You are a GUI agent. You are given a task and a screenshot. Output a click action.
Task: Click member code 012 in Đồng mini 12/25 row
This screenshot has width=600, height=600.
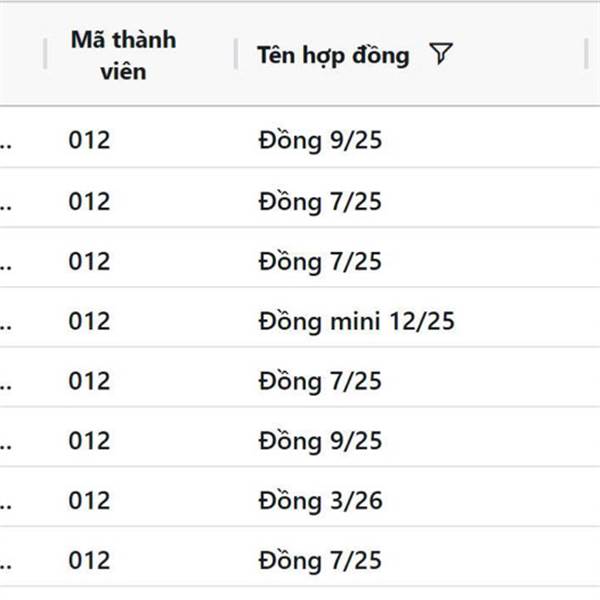point(90,321)
